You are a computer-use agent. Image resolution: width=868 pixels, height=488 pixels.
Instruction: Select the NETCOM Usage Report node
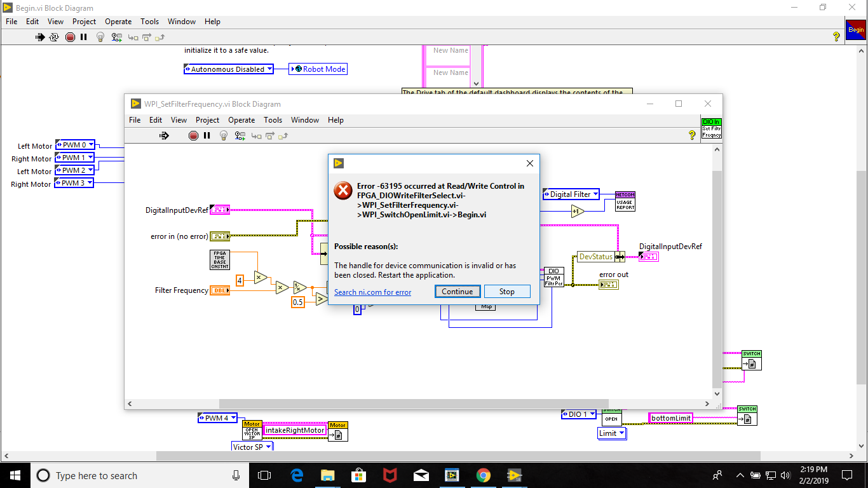pos(625,201)
